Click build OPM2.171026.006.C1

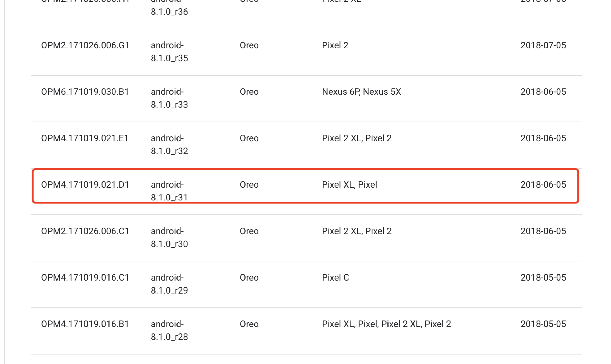(85, 231)
